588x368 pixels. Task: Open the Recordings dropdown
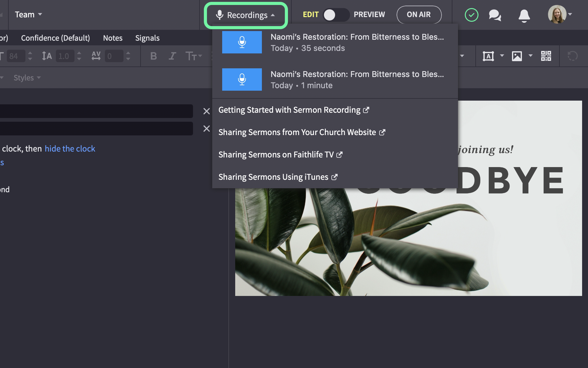[245, 15]
